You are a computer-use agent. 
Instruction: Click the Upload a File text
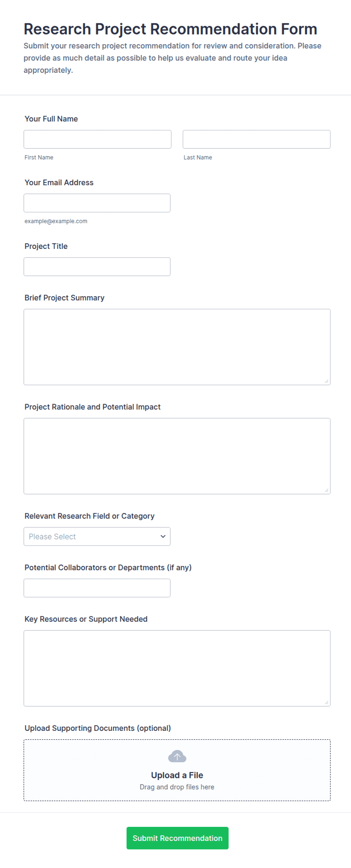[177, 775]
